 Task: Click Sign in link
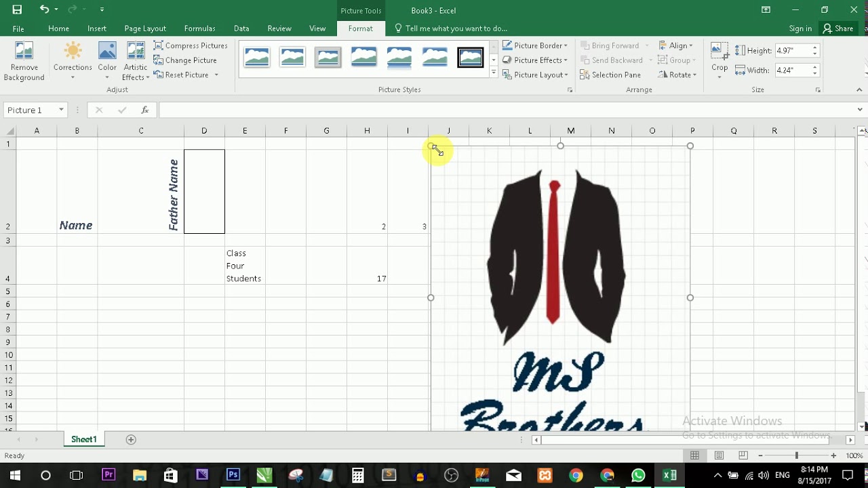point(800,28)
